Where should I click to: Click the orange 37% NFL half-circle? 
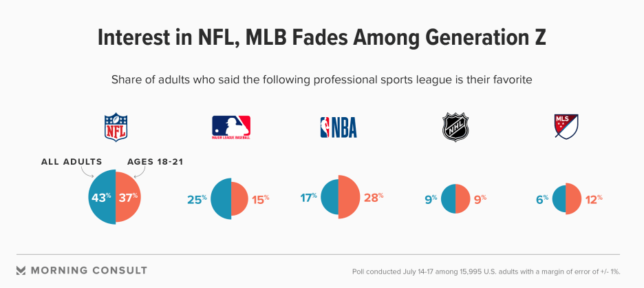coord(129,196)
